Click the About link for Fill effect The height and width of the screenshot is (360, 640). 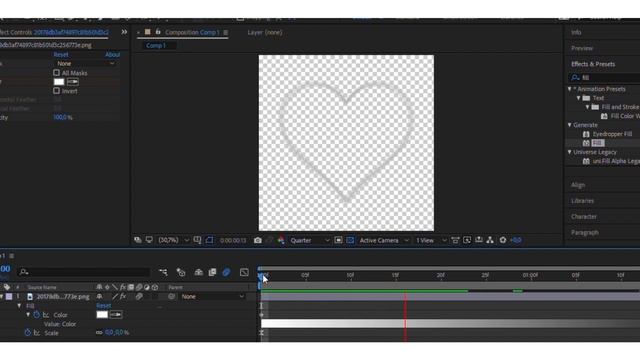[x=113, y=54]
